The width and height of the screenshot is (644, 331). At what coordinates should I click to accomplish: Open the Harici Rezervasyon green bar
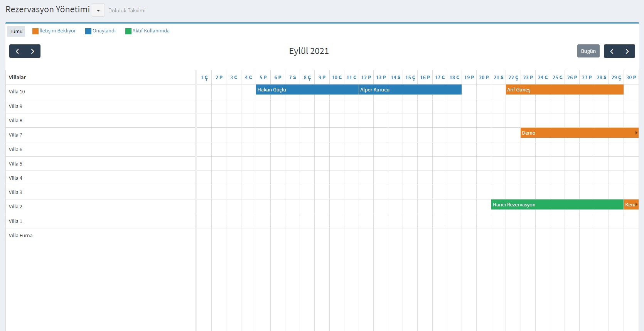[557, 204]
